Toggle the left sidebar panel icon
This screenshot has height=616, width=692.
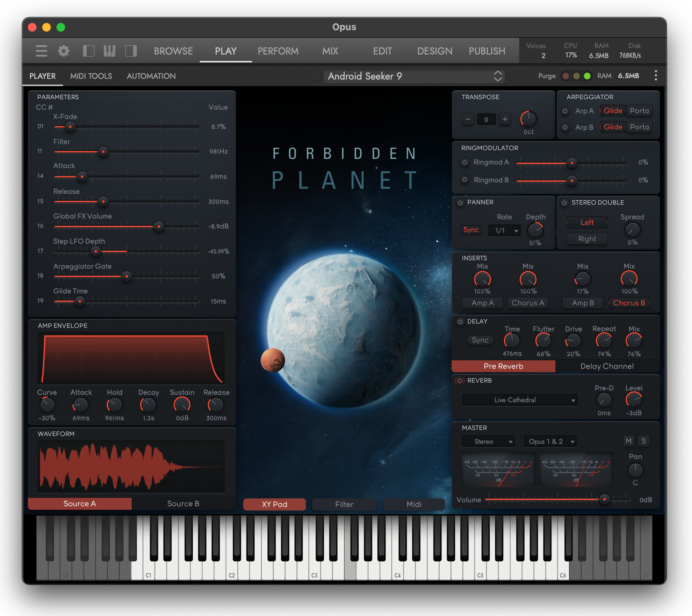coord(88,51)
